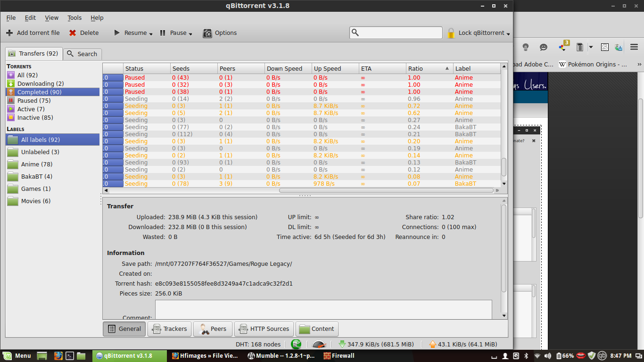The image size is (644, 362).
Task: Filter by Active (7) torrents
Action: tap(52, 109)
